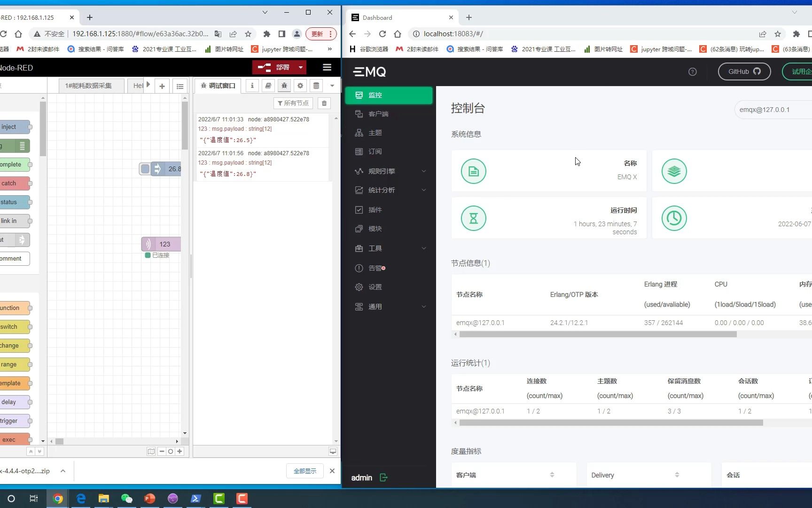
Task: Open options for the downloaded zip file
Action: [x=63, y=471]
